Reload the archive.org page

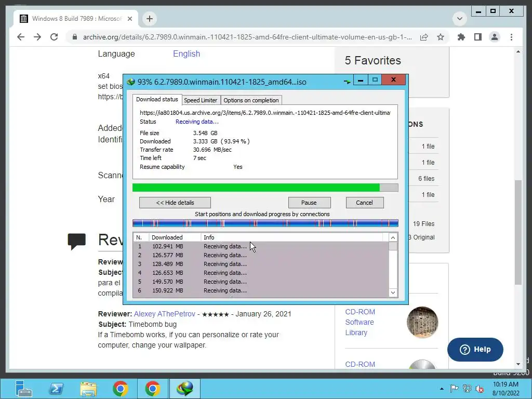tap(54, 37)
